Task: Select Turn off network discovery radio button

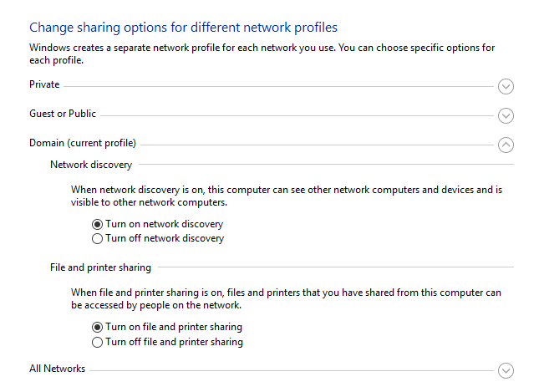Action: 98,238
